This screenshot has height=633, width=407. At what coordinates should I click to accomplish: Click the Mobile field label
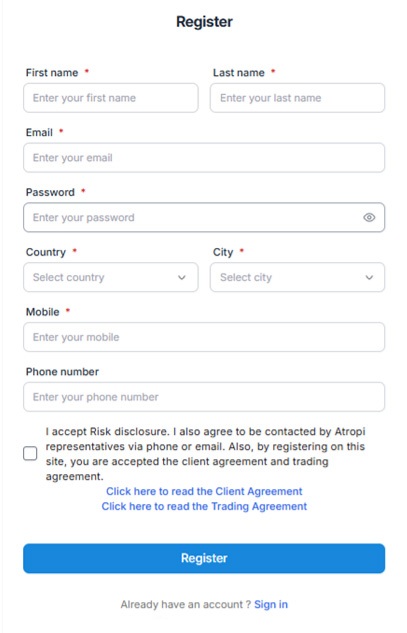click(42, 312)
